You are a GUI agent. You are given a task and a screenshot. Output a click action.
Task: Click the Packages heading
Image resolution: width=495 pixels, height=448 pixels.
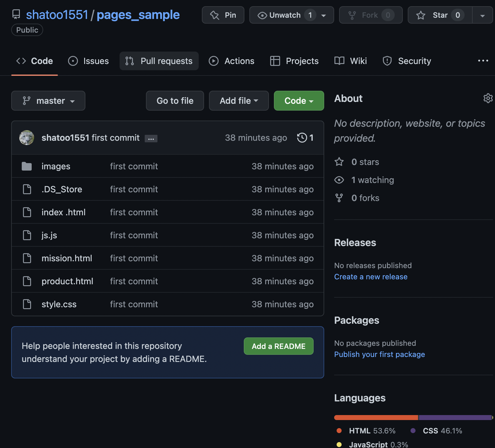pos(356,320)
